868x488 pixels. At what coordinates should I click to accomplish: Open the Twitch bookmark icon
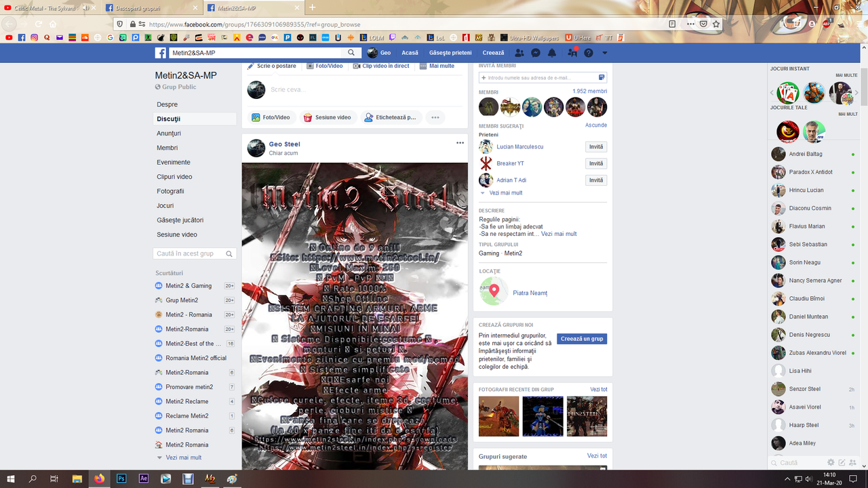coord(392,37)
